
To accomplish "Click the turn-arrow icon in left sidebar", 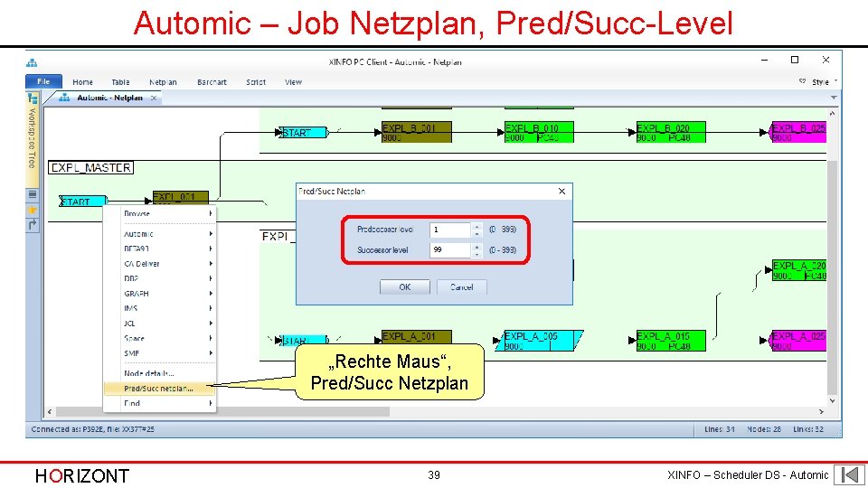I will coord(33,225).
